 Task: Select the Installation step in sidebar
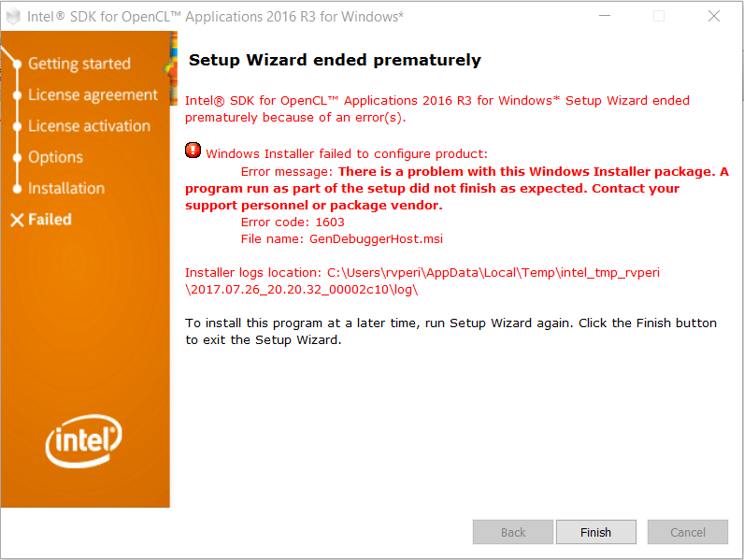pos(66,189)
